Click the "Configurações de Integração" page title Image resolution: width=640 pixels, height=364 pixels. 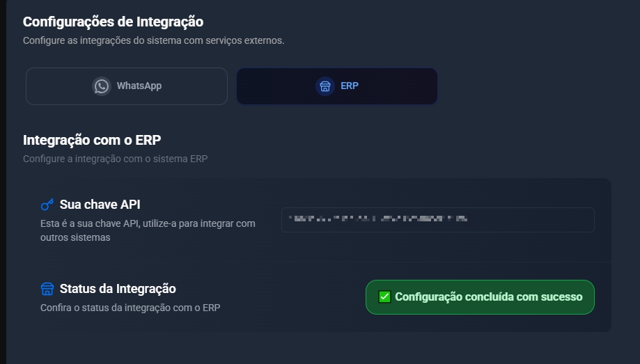(113, 22)
